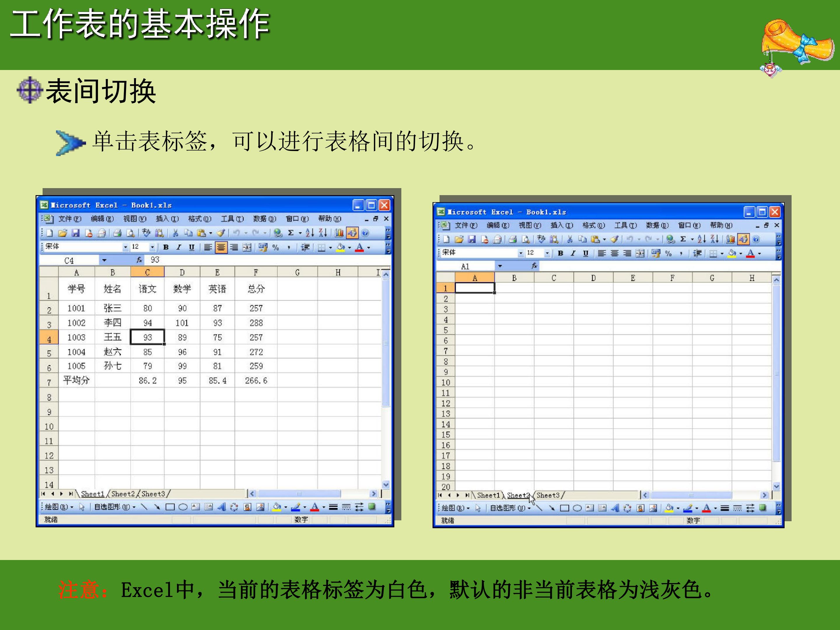Select column C header in left Excel window

point(147,272)
